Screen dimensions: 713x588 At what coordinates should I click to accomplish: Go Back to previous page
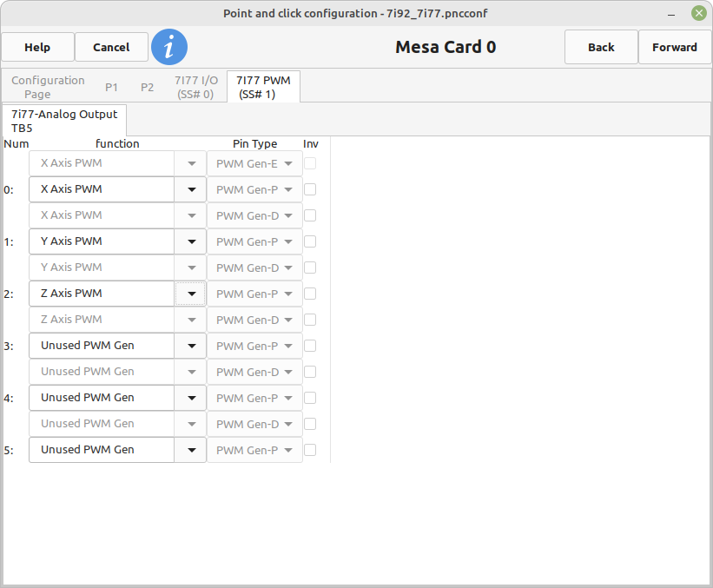click(x=601, y=47)
